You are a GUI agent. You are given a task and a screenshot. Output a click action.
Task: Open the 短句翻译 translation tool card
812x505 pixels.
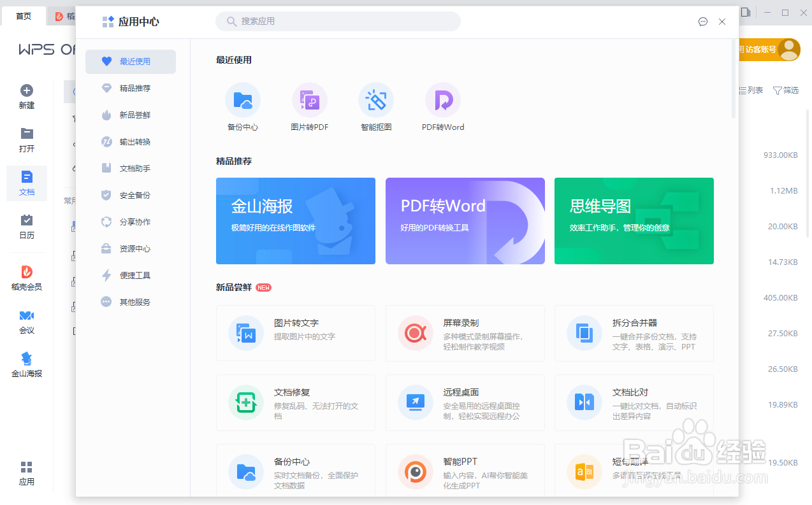(x=634, y=471)
